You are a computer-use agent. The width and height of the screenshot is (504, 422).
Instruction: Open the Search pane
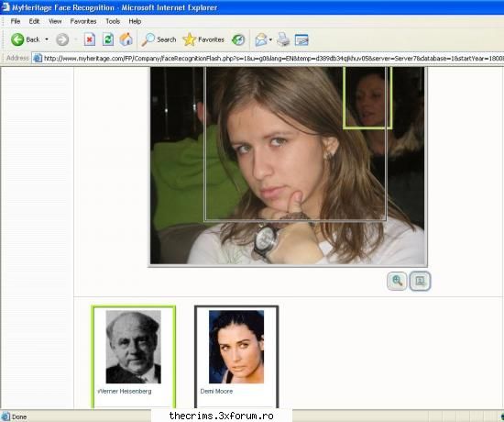click(x=159, y=39)
